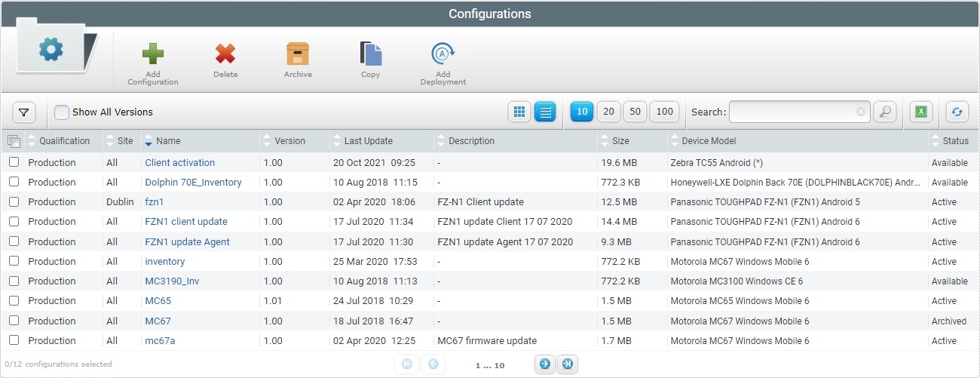Screen dimensions: 980x378
Task: Switch to list view
Action: [x=545, y=112]
